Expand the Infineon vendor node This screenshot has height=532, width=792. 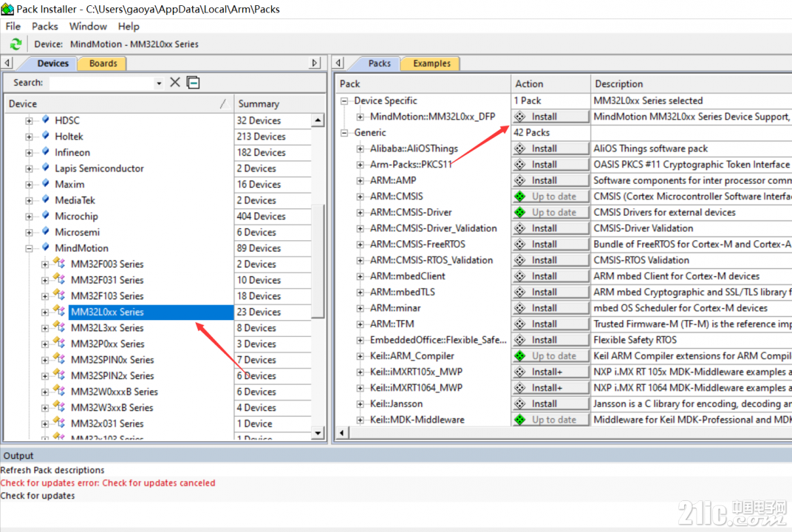(x=30, y=152)
